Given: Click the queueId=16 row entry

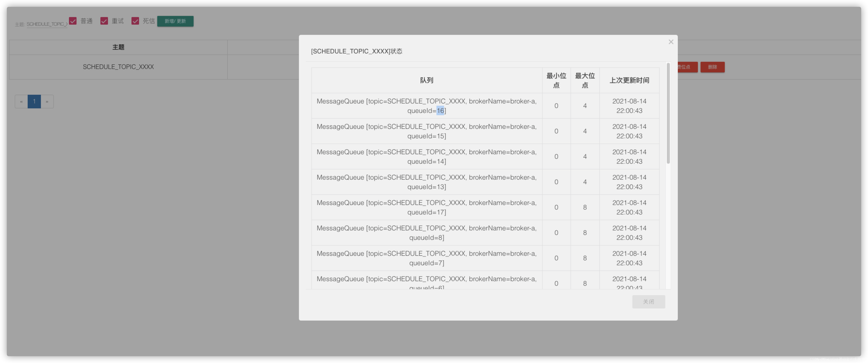Looking at the screenshot, I should click(426, 106).
